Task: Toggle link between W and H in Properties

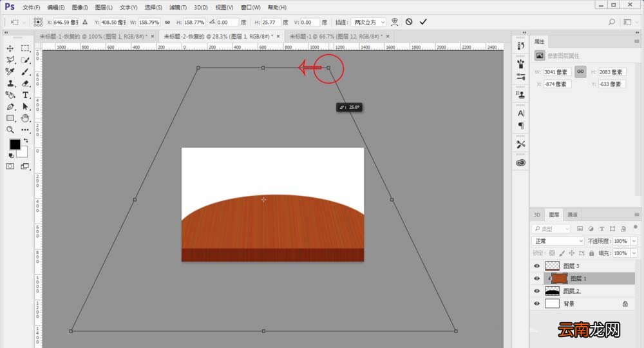Action: pyautogui.click(x=580, y=72)
